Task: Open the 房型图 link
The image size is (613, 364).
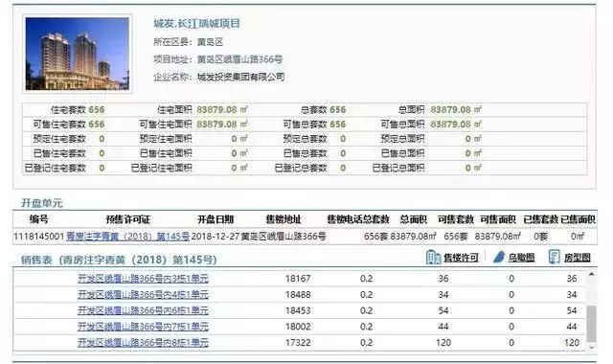Action: coord(577,258)
